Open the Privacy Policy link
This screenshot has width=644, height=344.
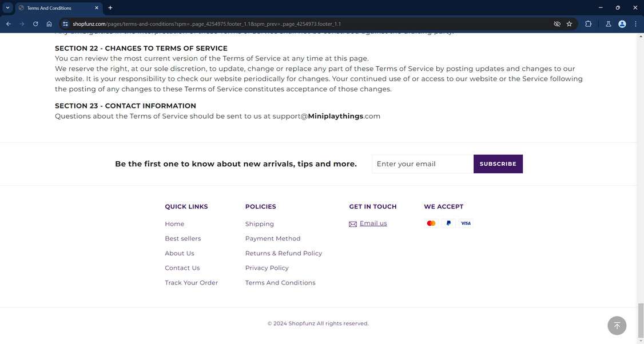tap(267, 267)
